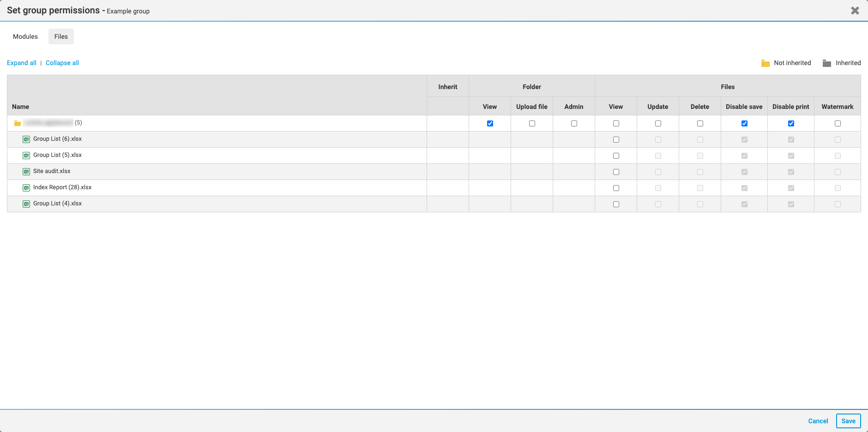868x432 pixels.
Task: Click the Name column header
Action: click(x=20, y=107)
